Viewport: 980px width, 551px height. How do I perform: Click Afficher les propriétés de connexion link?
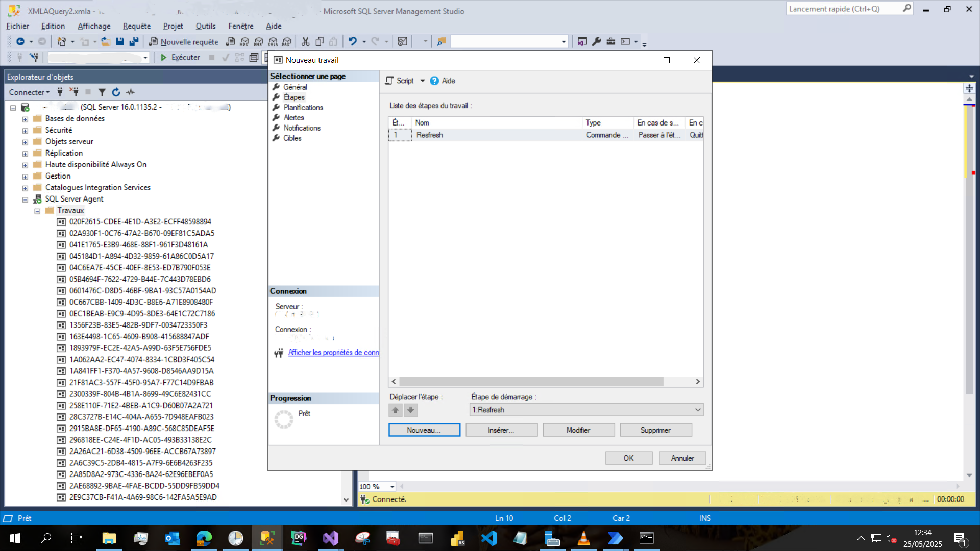[x=333, y=353]
